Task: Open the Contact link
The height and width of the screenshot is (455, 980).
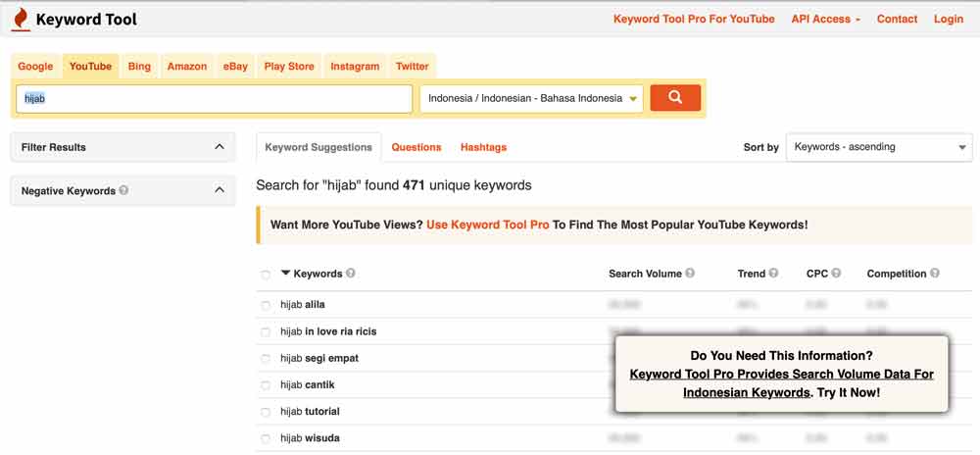Action: 897,20
